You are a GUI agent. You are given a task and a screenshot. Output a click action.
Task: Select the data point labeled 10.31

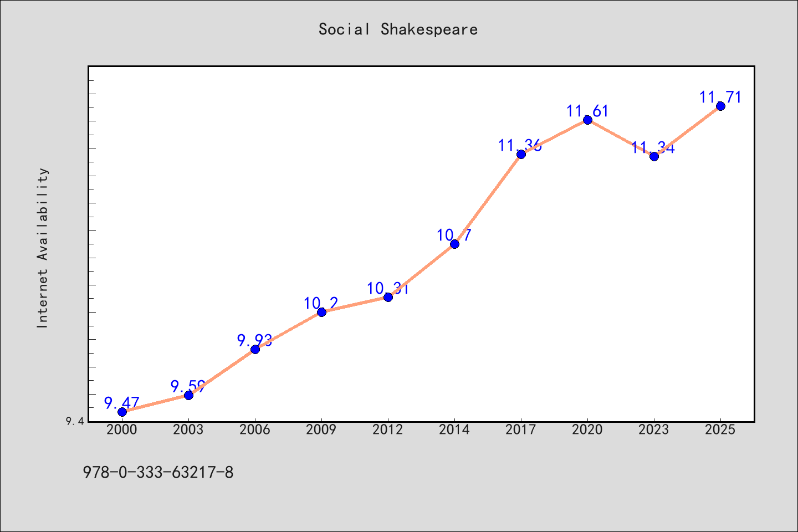click(x=388, y=297)
